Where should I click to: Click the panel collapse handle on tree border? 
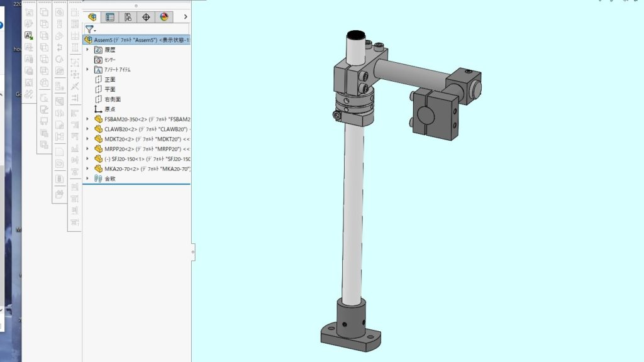pyautogui.click(x=192, y=252)
